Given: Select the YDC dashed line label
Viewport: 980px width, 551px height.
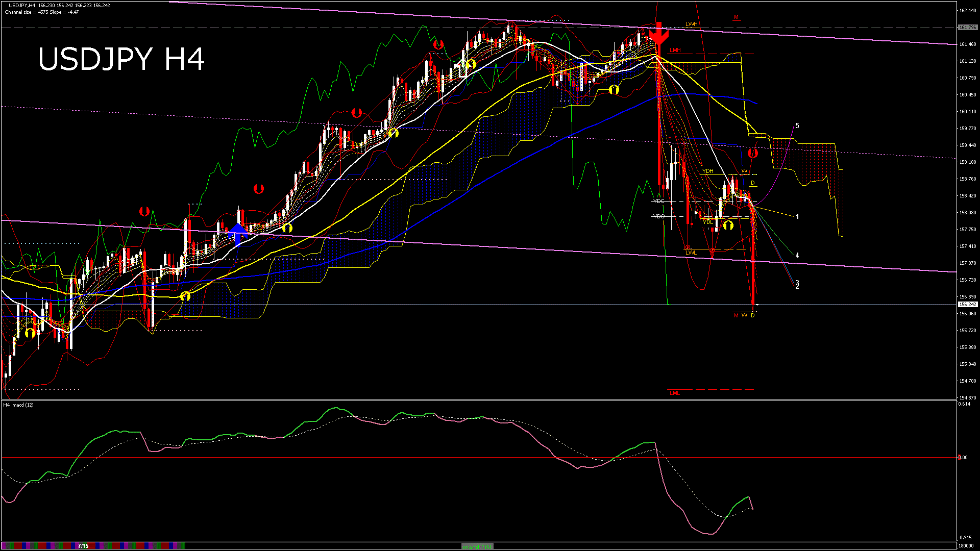Looking at the screenshot, I should [x=658, y=201].
